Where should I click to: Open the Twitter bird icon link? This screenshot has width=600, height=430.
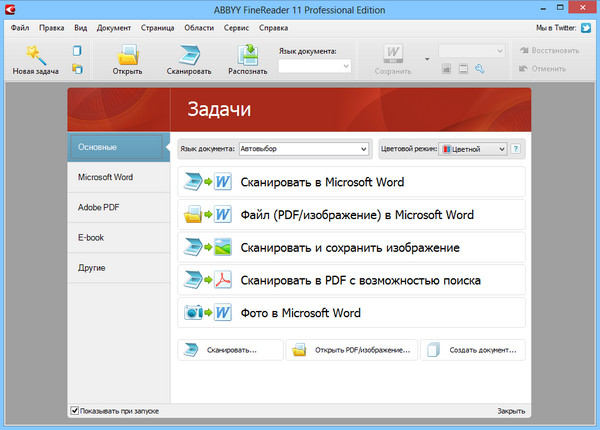[585, 28]
